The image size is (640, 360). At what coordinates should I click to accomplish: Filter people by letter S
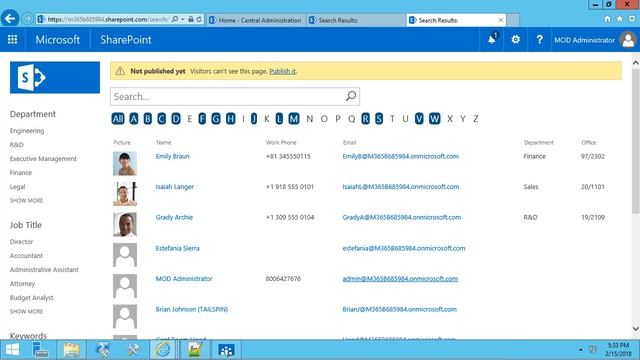[379, 118]
